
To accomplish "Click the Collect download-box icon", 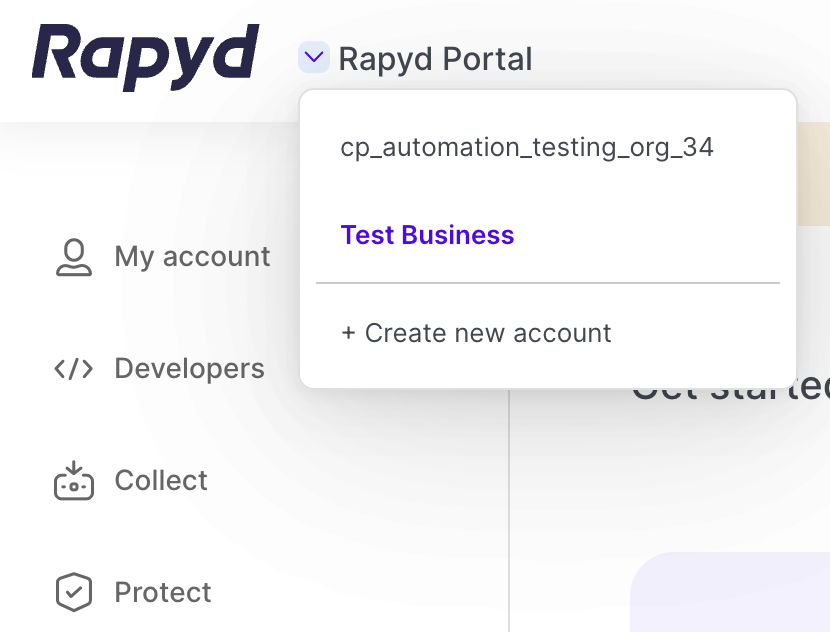I will tap(73, 480).
